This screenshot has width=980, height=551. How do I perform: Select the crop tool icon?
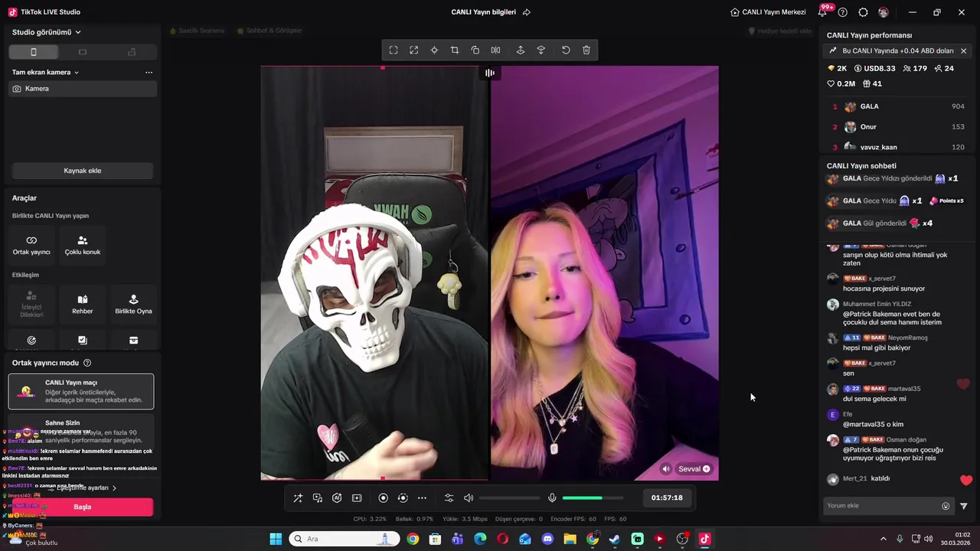coord(455,51)
